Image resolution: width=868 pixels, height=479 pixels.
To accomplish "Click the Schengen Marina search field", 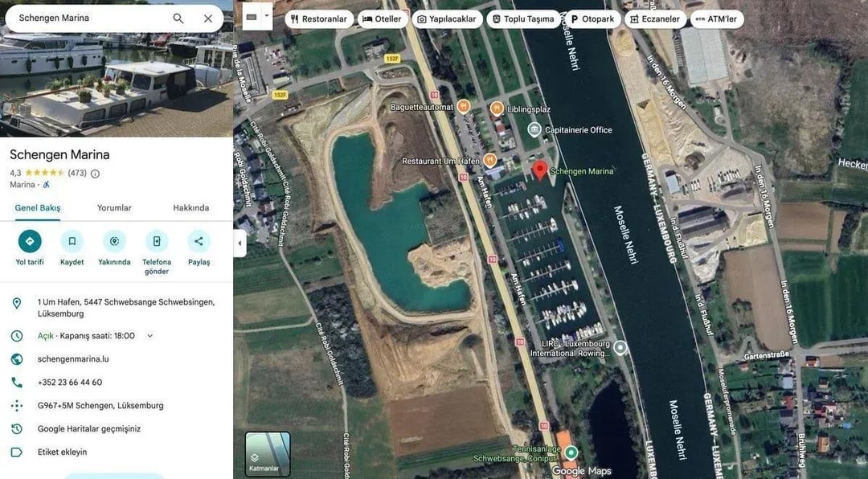I will click(x=88, y=18).
